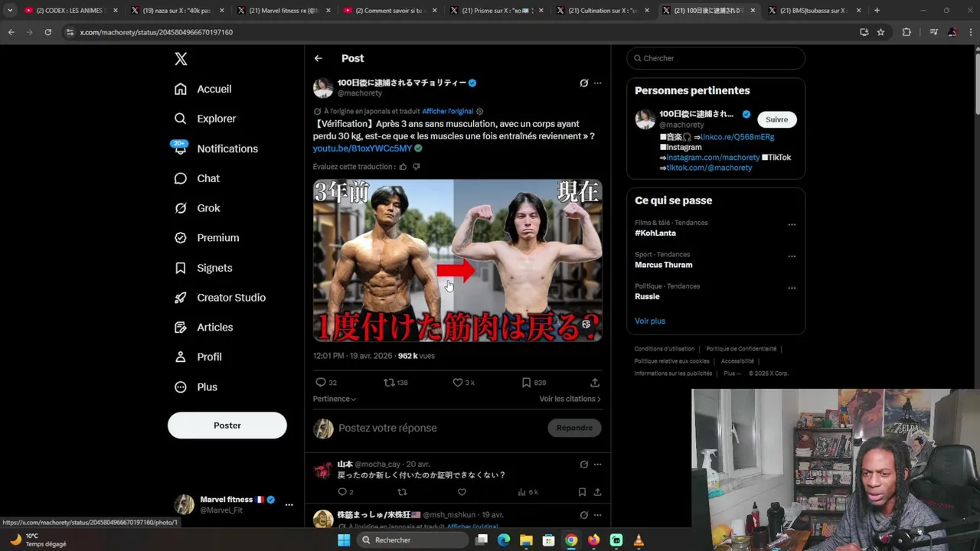Image resolution: width=980 pixels, height=551 pixels.
Task: Like the mocha_cay reply
Action: [x=462, y=492]
